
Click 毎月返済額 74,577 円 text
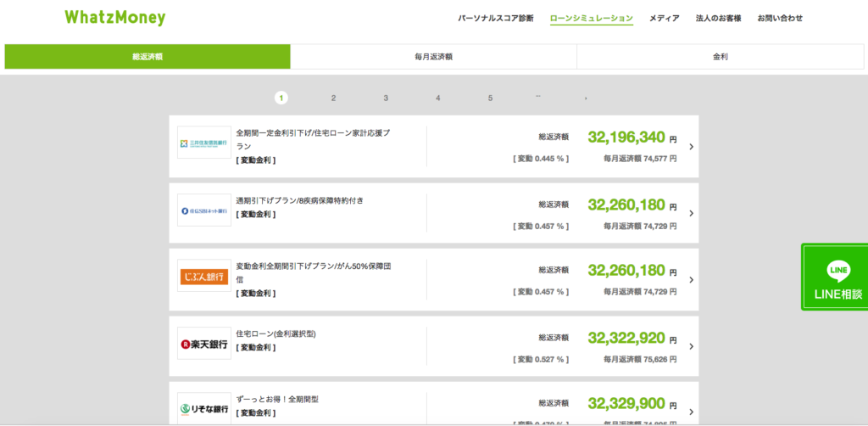(640, 159)
